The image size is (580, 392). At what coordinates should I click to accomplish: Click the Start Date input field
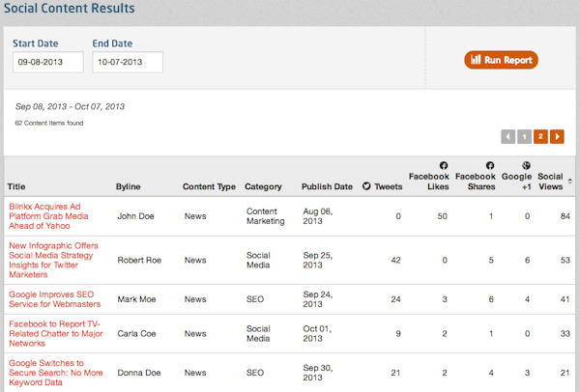coord(48,62)
